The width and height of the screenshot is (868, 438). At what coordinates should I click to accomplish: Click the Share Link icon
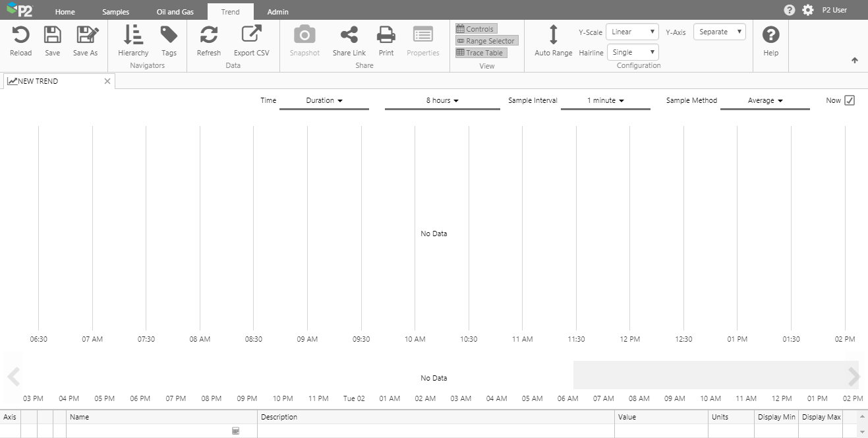[349, 36]
